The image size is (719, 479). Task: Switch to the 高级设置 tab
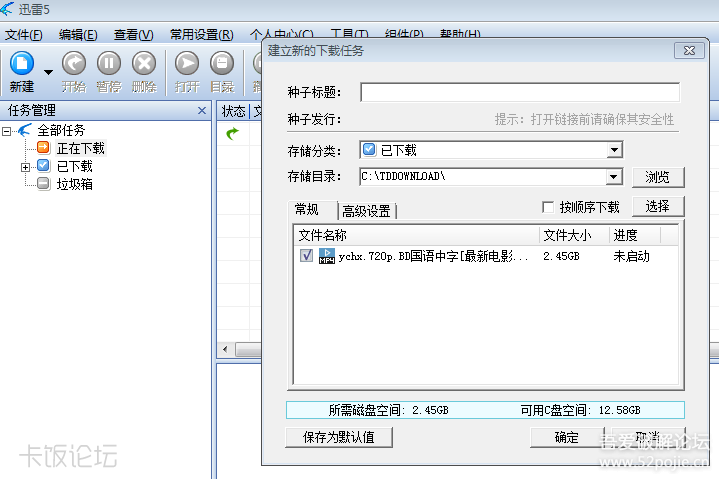tap(366, 211)
